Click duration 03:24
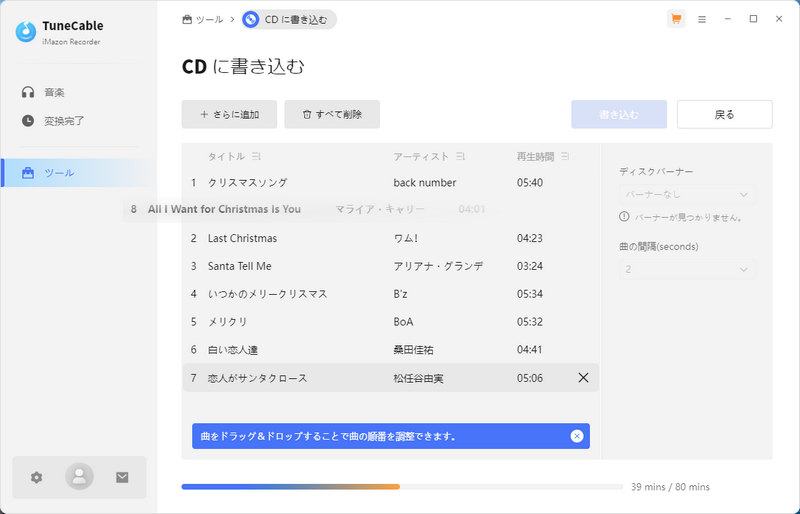This screenshot has width=800, height=514. (530, 266)
